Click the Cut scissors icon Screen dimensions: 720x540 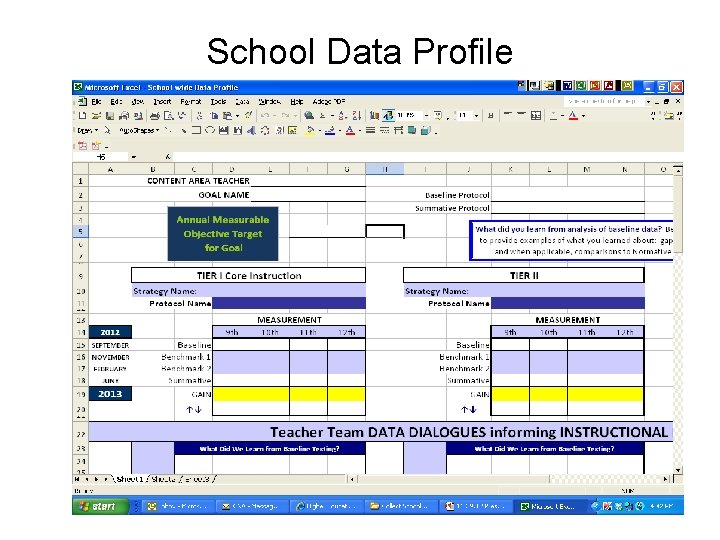(x=200, y=116)
